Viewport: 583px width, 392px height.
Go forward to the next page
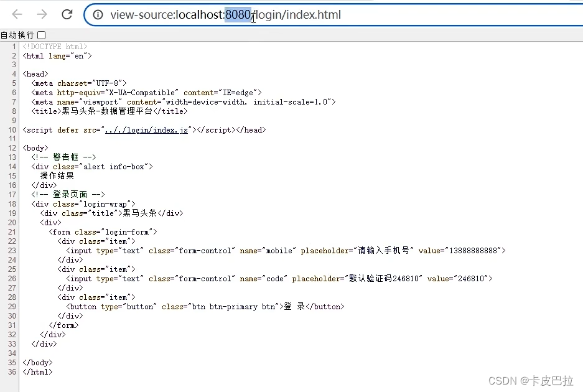[x=42, y=14]
